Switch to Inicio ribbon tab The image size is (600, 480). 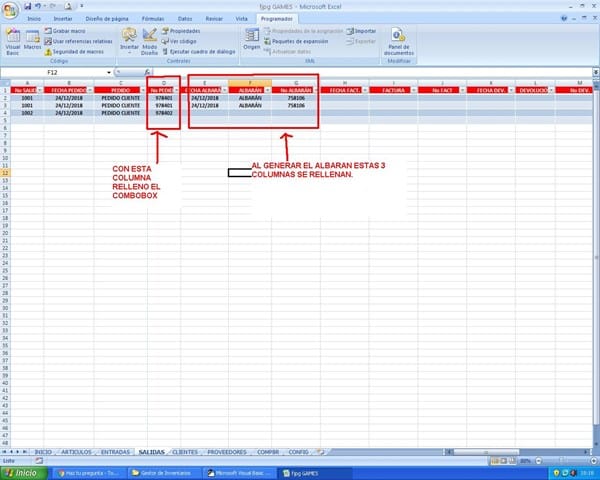(x=34, y=19)
